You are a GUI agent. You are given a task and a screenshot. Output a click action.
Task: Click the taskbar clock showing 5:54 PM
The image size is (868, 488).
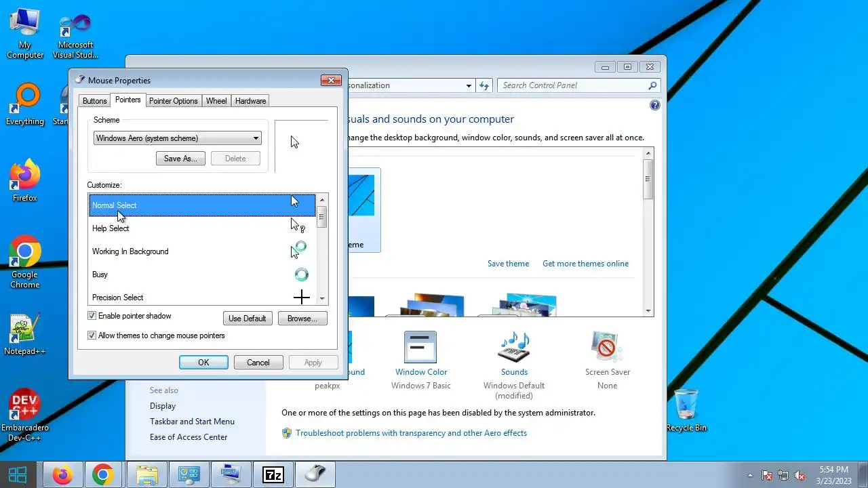pyautogui.click(x=833, y=475)
